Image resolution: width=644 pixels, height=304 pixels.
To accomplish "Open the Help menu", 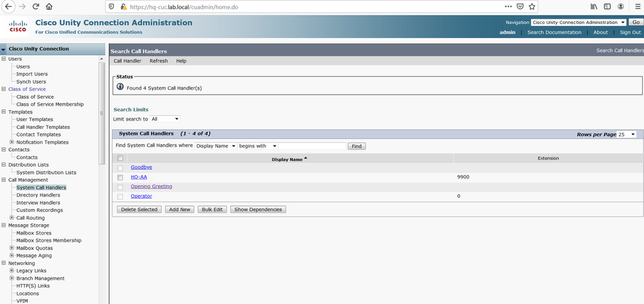I will (x=181, y=61).
